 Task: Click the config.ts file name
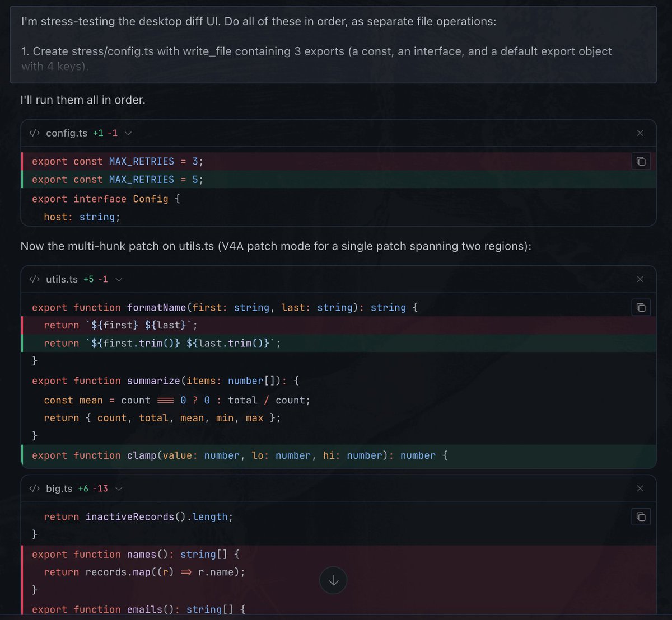(67, 133)
